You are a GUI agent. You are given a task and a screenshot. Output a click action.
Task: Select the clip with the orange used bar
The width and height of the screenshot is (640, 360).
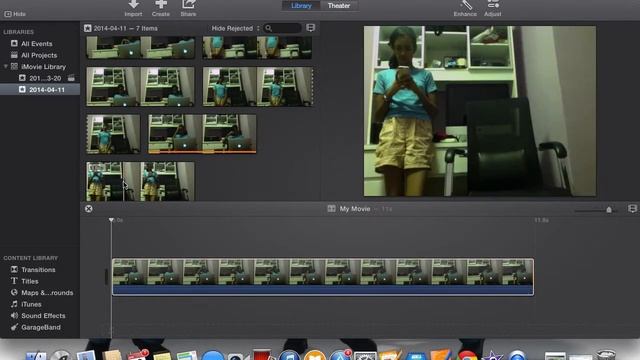tap(202, 134)
